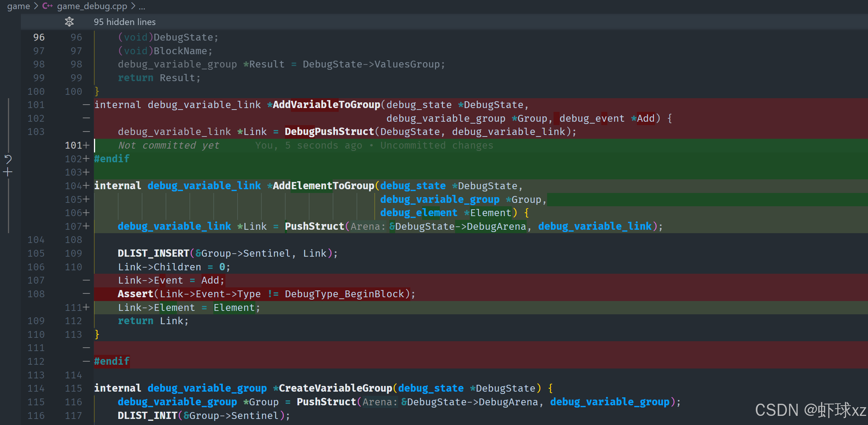Image resolution: width=868 pixels, height=425 pixels.
Task: Click the plus marker on line 111
Action: point(86,307)
